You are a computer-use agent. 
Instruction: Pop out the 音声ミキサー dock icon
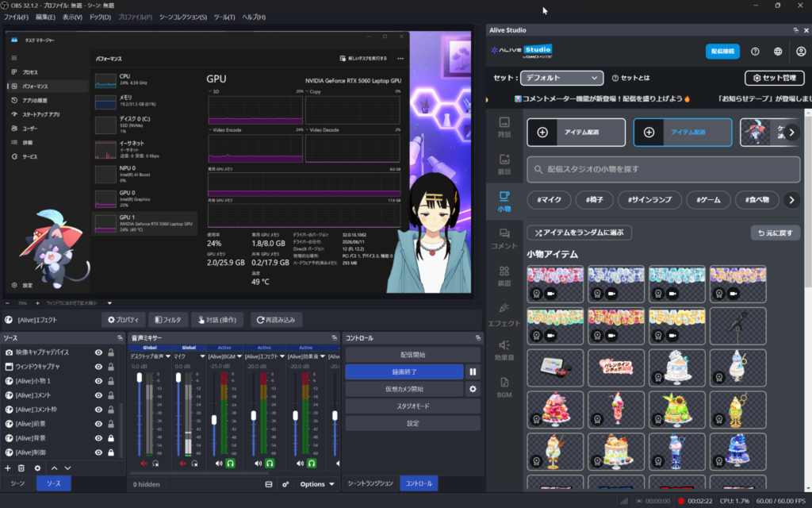coord(334,338)
